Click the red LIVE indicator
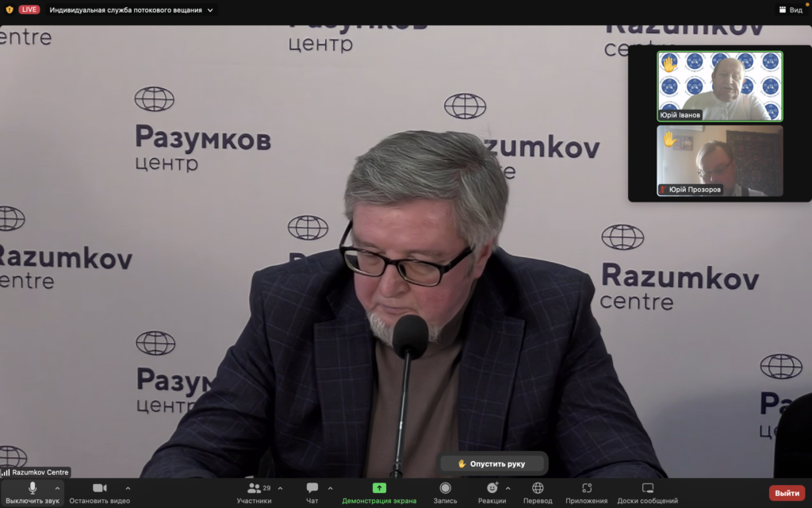The image size is (812, 508). coord(29,10)
